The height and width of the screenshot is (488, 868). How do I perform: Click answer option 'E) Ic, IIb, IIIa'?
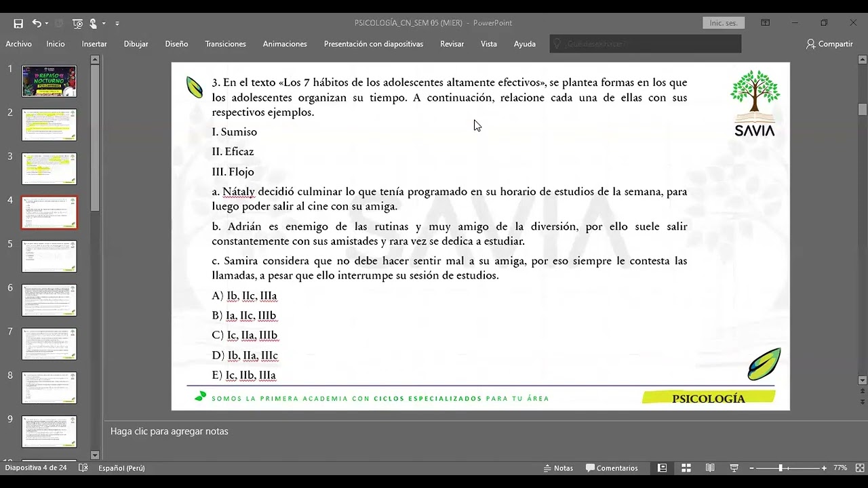[x=244, y=375]
